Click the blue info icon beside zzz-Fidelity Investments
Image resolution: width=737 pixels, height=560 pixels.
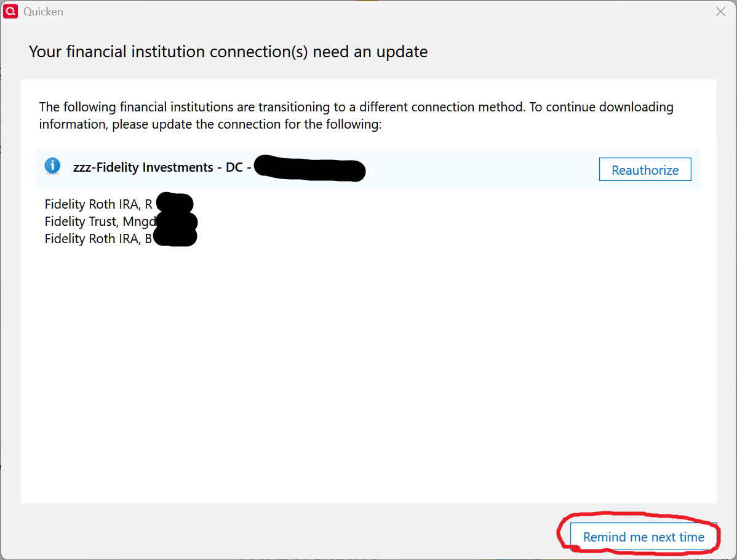[52, 166]
